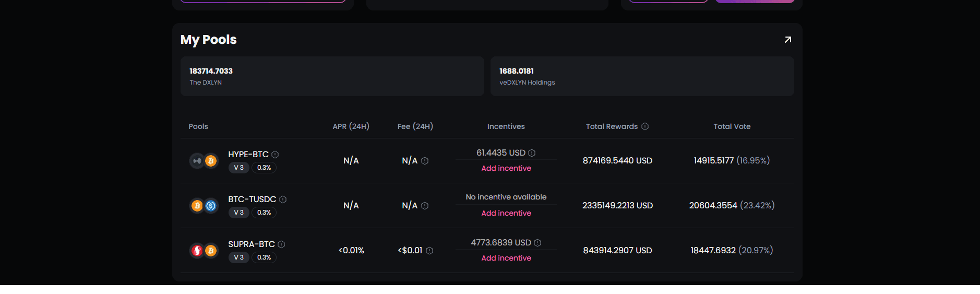Click info icon beside HYPE-BTC pool name
980x294 pixels.
click(x=275, y=155)
